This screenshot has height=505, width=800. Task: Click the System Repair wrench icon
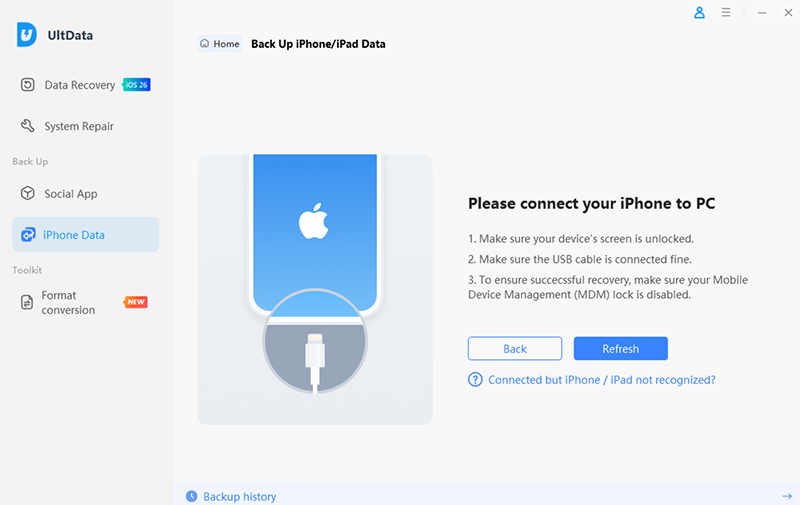click(28, 126)
